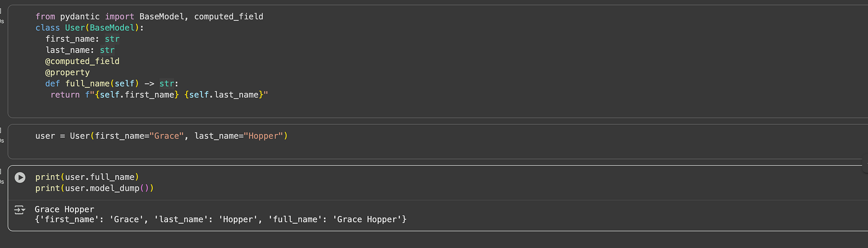Viewport: 868px width, 248px height.
Task: Select the Grace Hopper output text line
Action: 64,209
